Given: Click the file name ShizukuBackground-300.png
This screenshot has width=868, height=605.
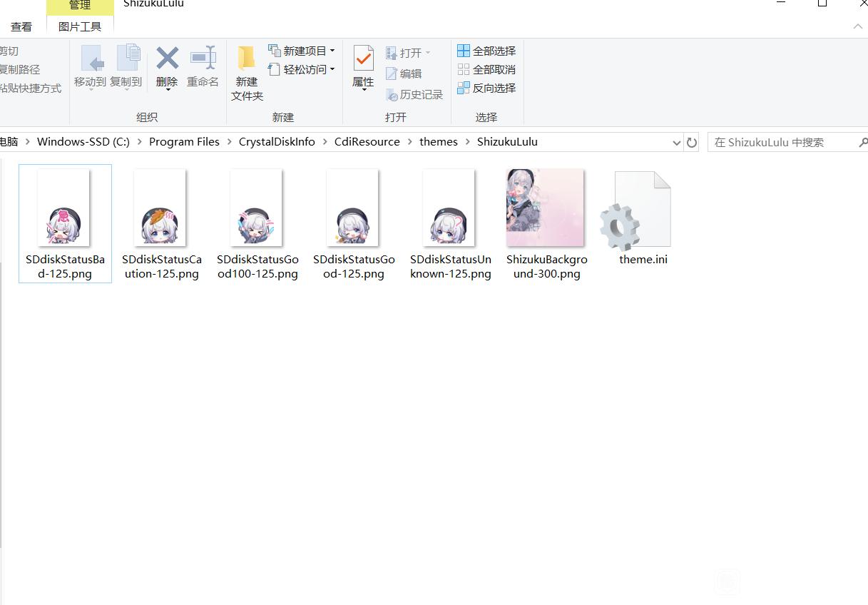Looking at the screenshot, I should [x=547, y=266].
